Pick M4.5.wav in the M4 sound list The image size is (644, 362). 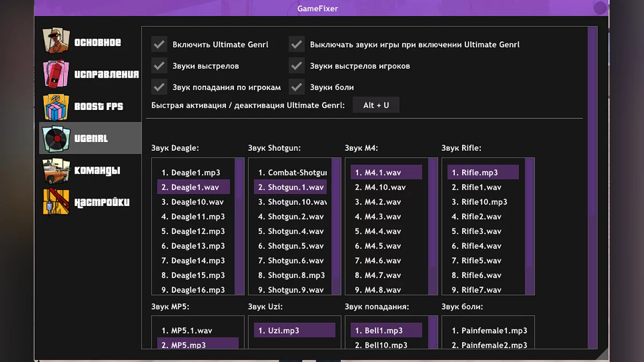[383, 246]
